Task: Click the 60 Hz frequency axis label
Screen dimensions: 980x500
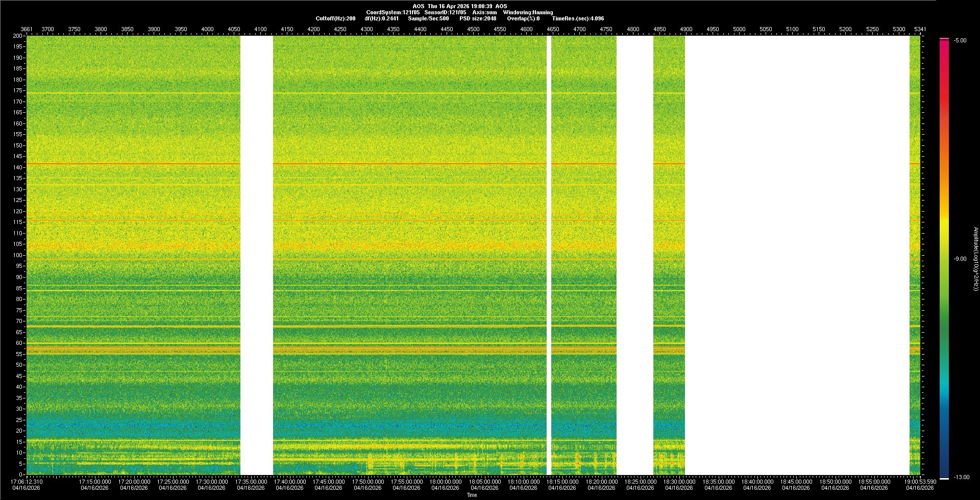Action: click(19, 343)
